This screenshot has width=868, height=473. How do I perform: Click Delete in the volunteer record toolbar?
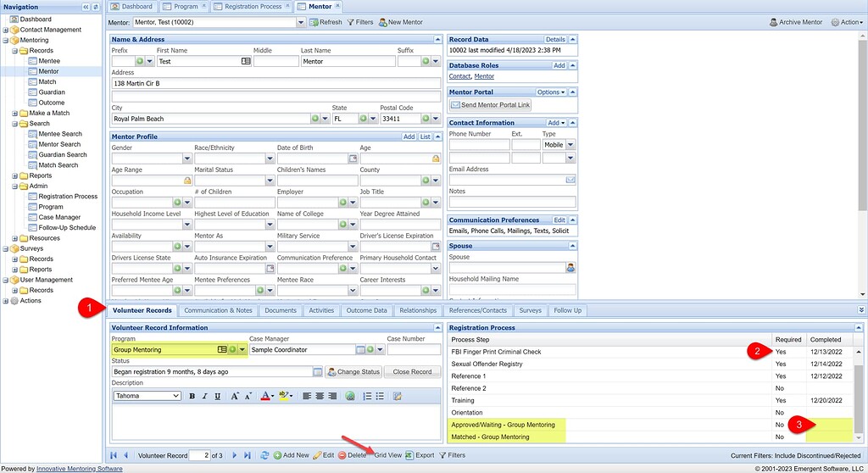[x=342, y=455]
